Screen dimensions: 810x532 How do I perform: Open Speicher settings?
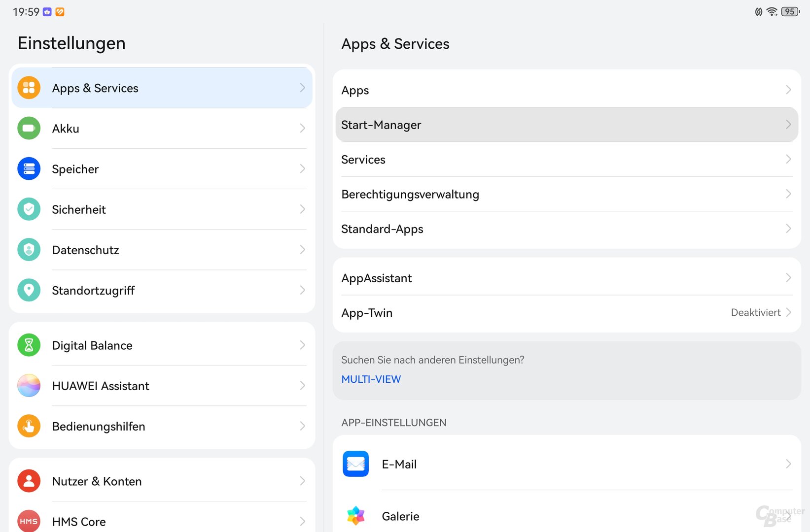click(162, 168)
